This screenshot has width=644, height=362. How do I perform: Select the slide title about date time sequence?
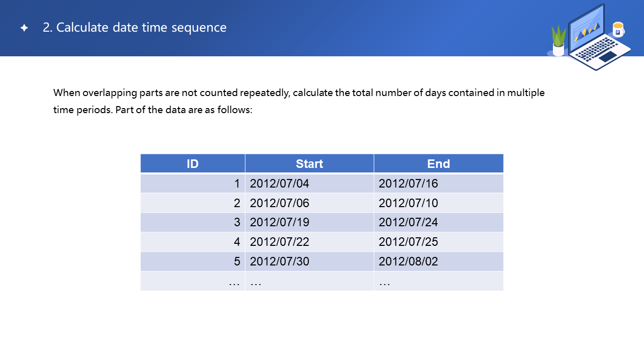[134, 28]
